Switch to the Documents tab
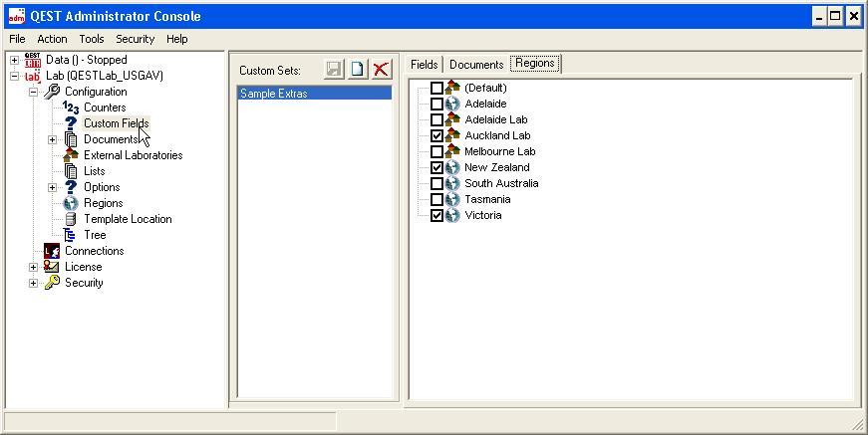Viewport: 868px width, 435px height. pos(476,64)
